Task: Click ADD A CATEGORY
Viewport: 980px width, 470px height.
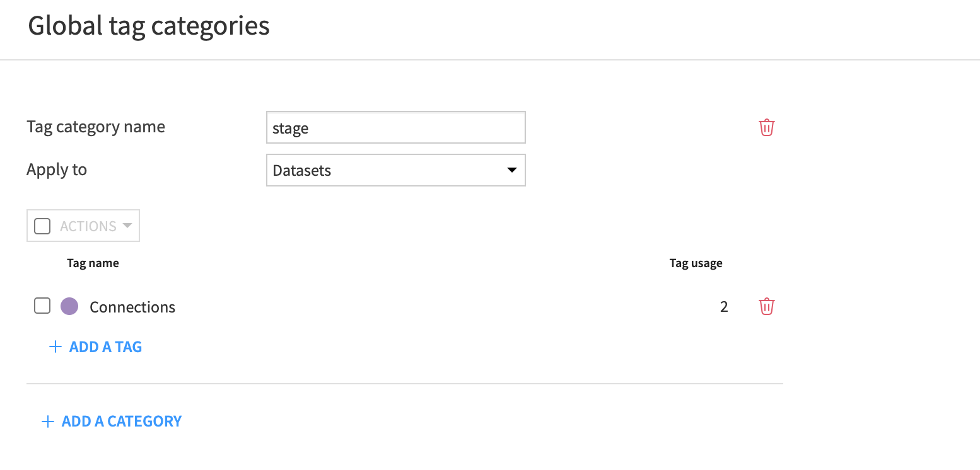Action: [x=120, y=421]
